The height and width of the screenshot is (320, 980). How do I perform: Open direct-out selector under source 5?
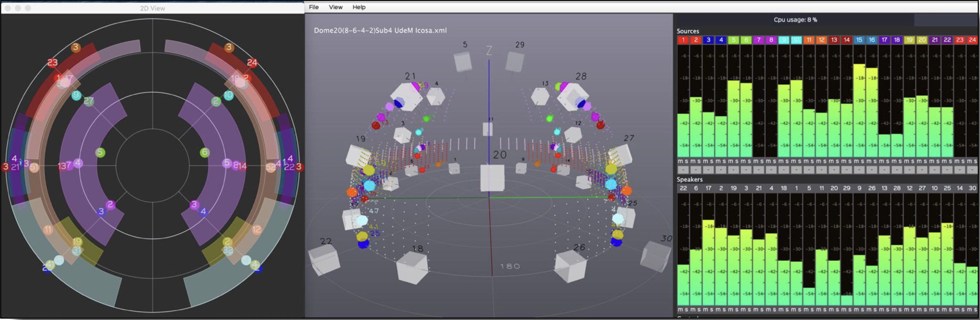click(733, 170)
